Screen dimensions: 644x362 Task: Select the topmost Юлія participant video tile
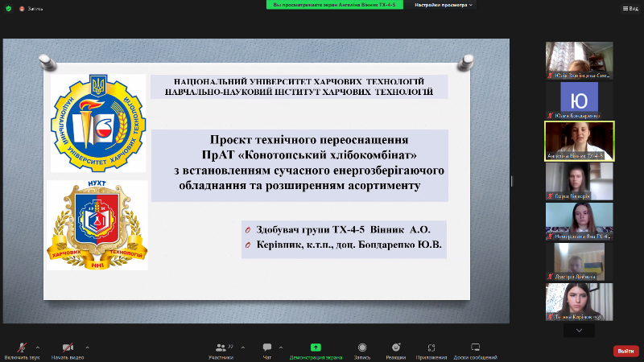pyautogui.click(x=579, y=60)
